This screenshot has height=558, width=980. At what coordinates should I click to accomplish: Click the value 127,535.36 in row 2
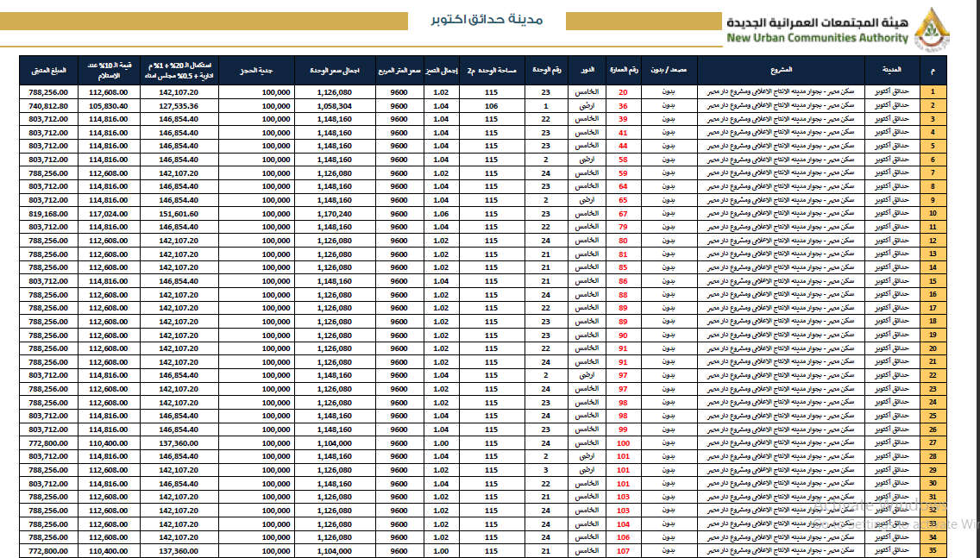tap(179, 106)
